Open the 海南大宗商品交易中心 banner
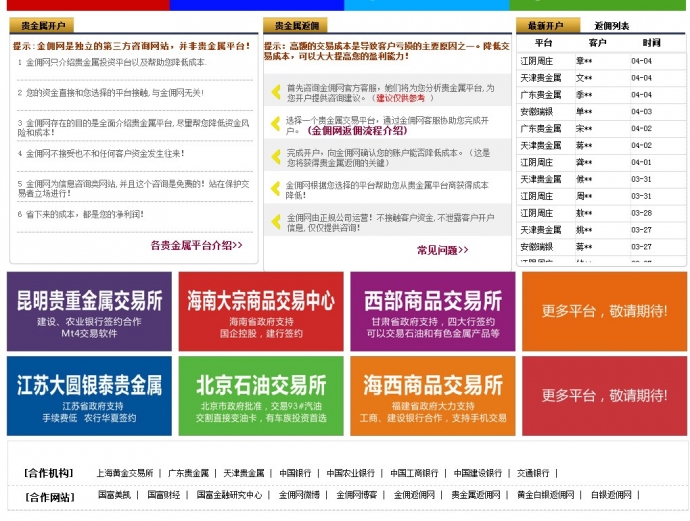This screenshot has height=521, width=690. [261, 312]
